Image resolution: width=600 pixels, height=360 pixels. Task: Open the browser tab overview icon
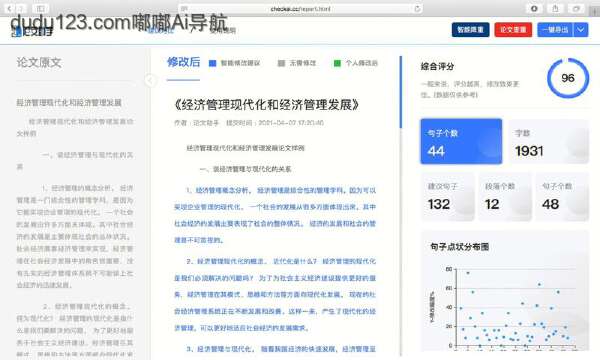(576, 8)
